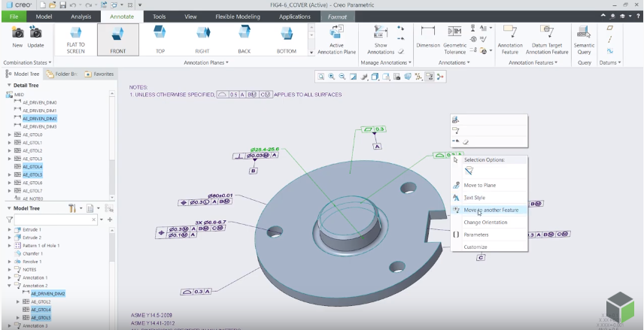Open the File menu button
Image resolution: width=644 pixels, height=330 pixels.
tap(14, 16)
